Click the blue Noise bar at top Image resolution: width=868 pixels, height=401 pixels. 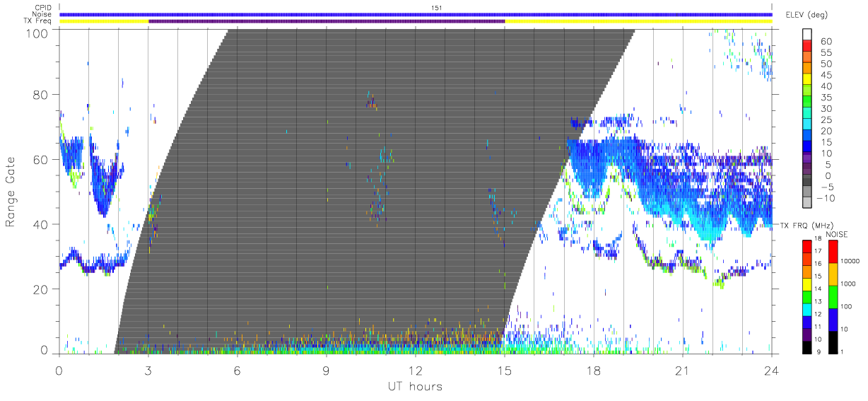click(416, 14)
